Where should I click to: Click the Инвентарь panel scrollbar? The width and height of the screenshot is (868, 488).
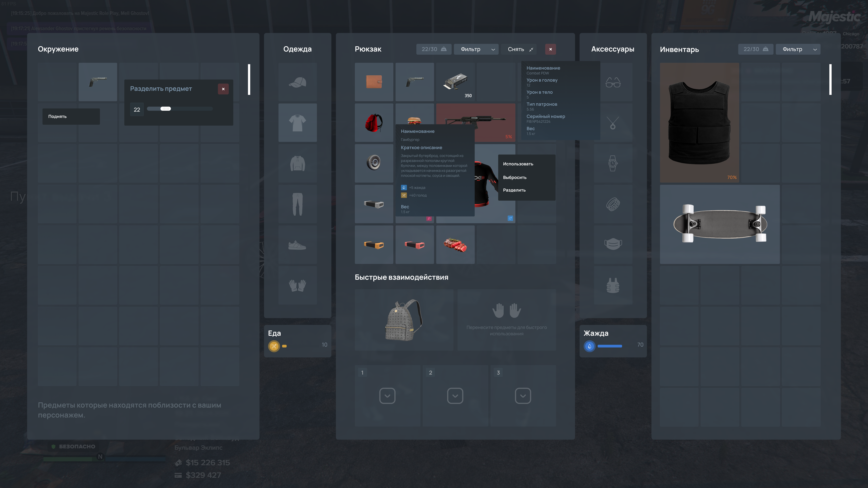tap(830, 80)
